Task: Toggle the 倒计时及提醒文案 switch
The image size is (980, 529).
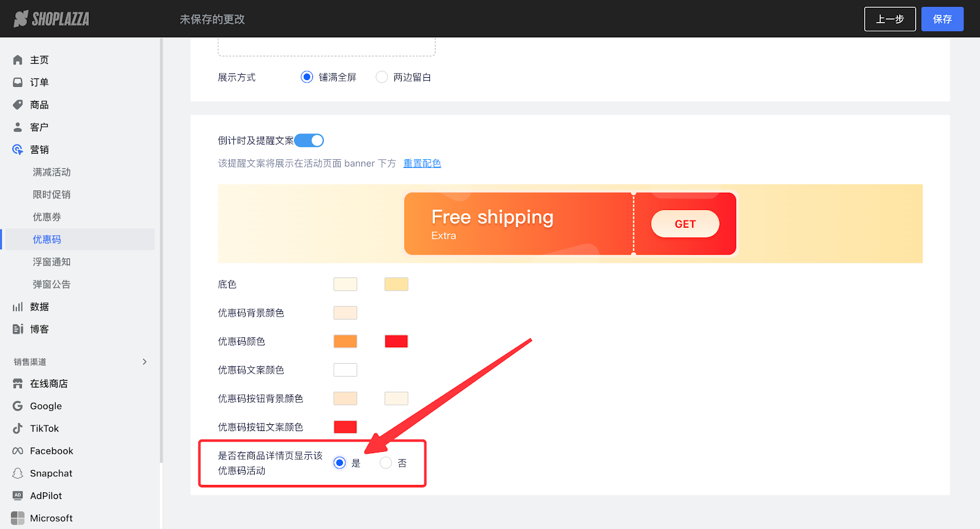Action: tap(309, 141)
